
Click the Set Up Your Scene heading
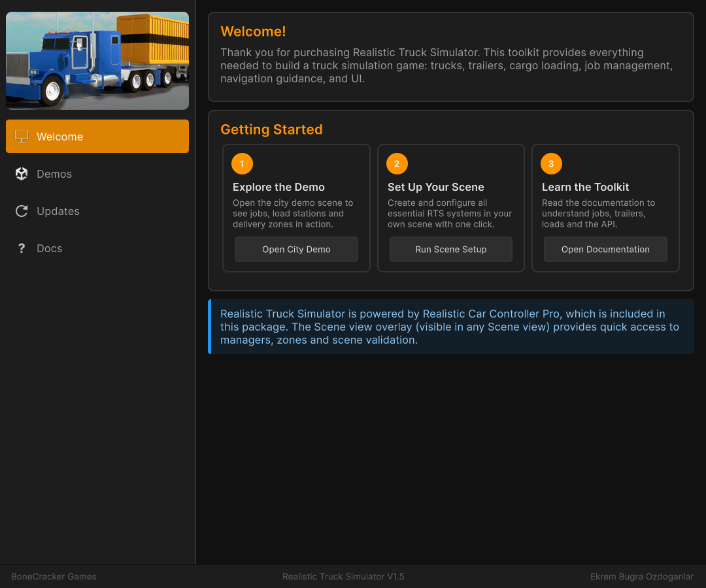tap(436, 187)
